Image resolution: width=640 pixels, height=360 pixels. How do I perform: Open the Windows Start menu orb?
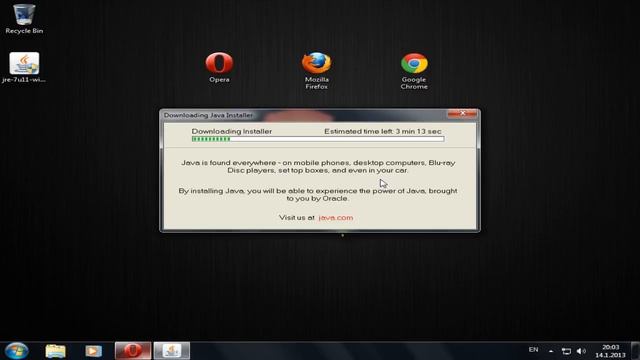click(17, 351)
